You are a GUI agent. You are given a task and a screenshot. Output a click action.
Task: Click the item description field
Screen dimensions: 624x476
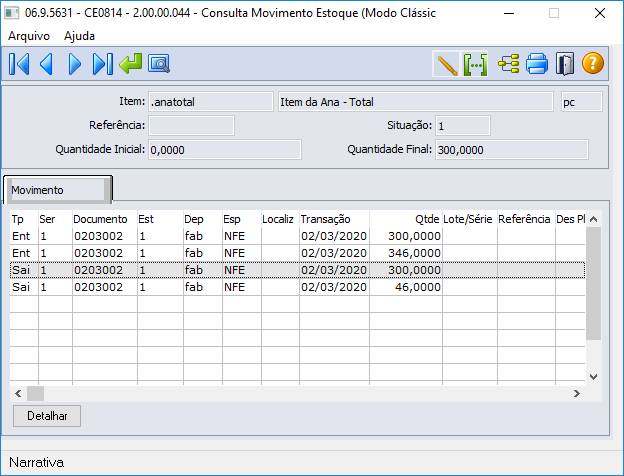click(415, 102)
